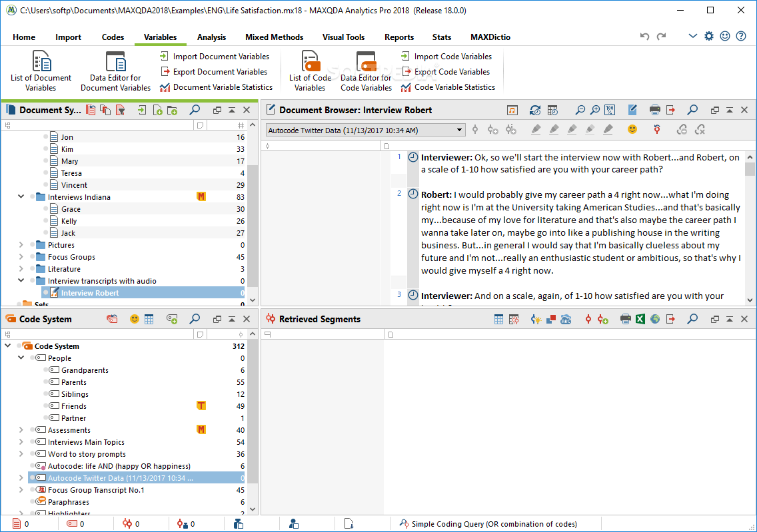Screen dimensions: 757x532
Task: Collapse the Interviews Indiana folder
Action: point(21,197)
